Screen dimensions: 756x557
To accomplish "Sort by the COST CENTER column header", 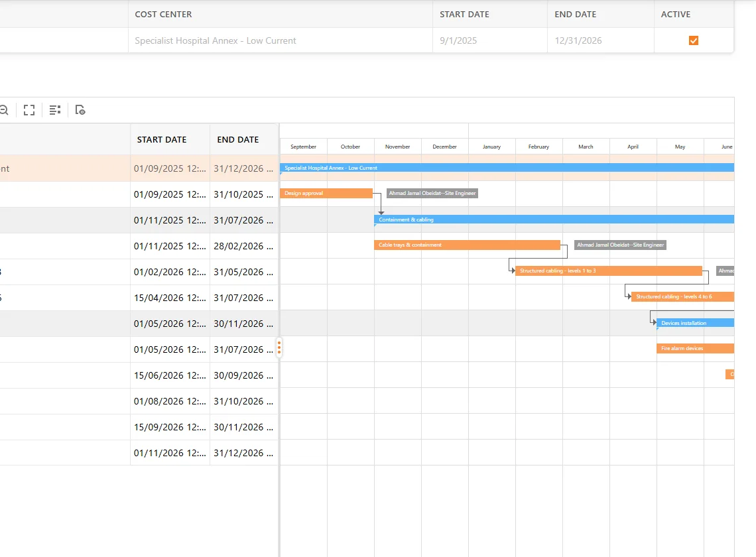I will [280, 15].
